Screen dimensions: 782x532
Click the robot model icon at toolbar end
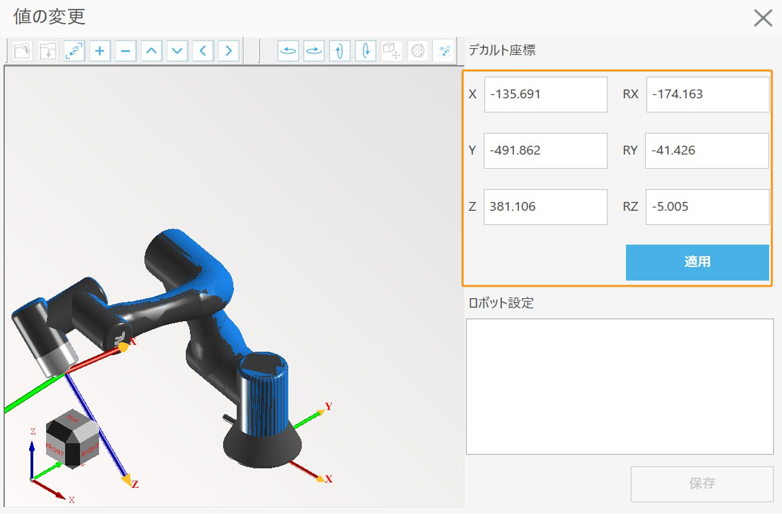click(444, 51)
